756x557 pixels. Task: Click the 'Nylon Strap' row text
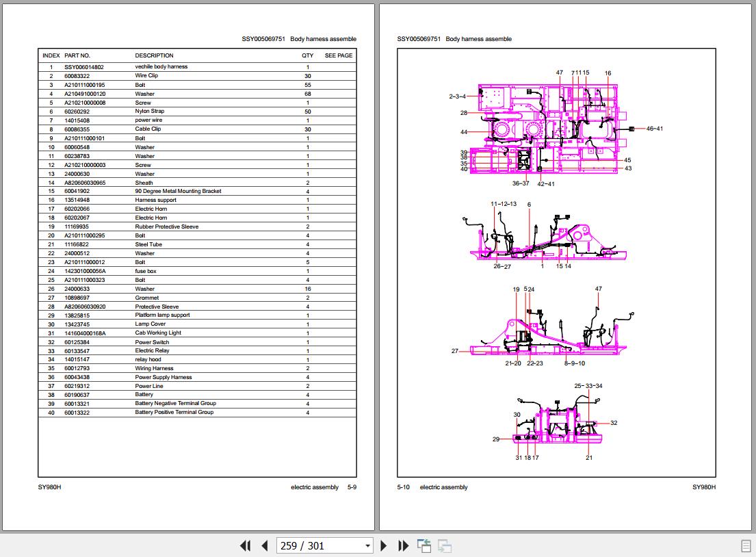(149, 112)
